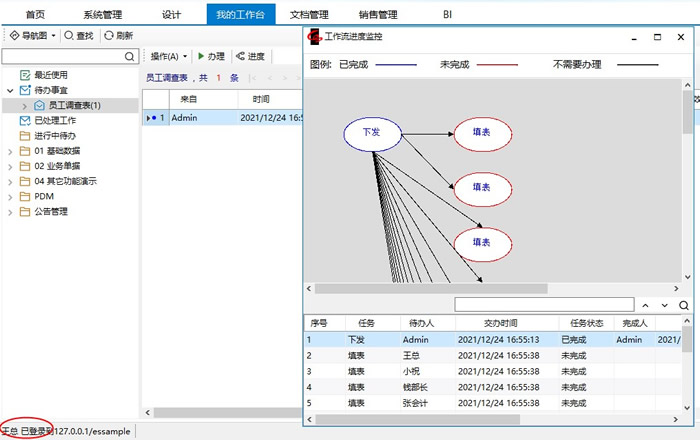Jump to next match with the down arrow
Screen dimensions: 700x440
(x=665, y=304)
